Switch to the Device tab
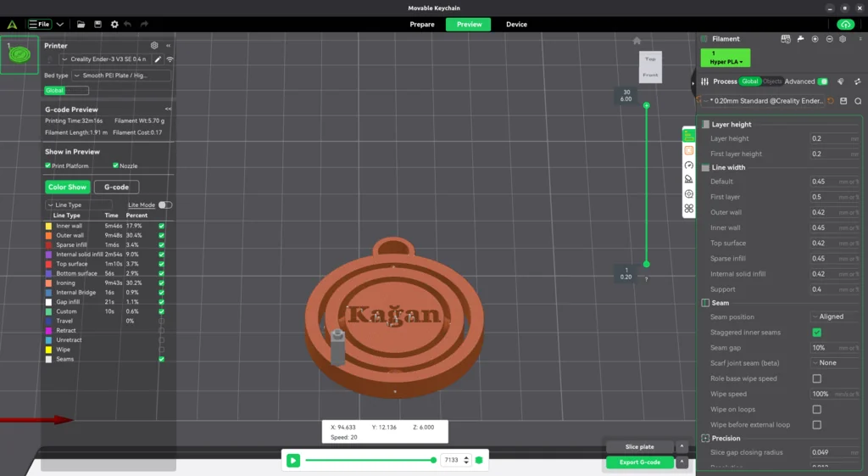This screenshot has width=868, height=476. click(x=516, y=25)
